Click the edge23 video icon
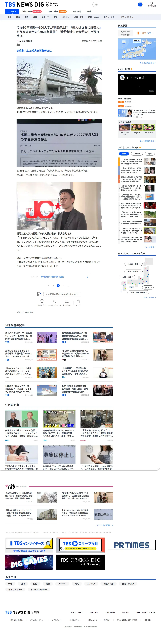Image resolution: width=161 pixels, height=644 pixels. [137, 127]
